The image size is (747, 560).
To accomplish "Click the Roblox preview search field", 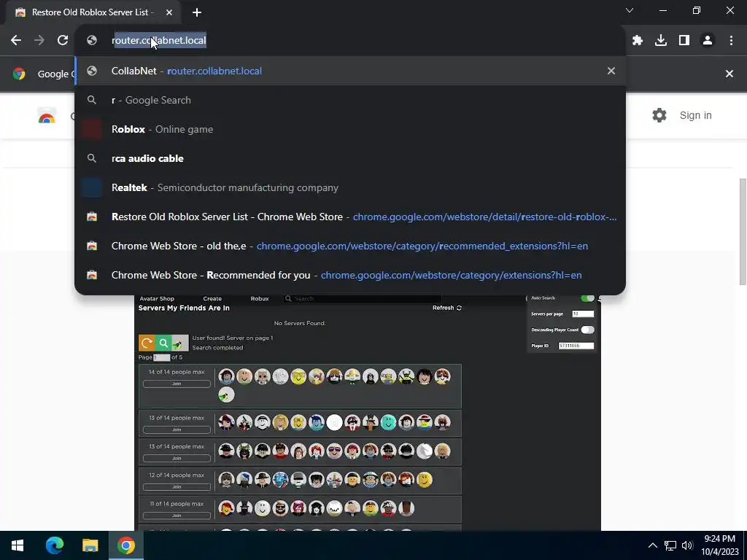I will (362, 298).
